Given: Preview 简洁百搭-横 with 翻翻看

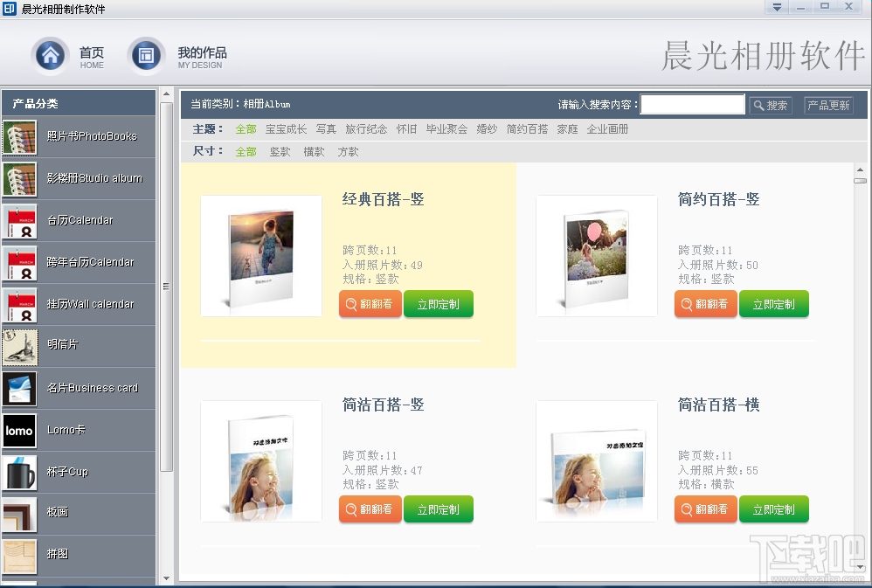Looking at the screenshot, I should coord(706,509).
